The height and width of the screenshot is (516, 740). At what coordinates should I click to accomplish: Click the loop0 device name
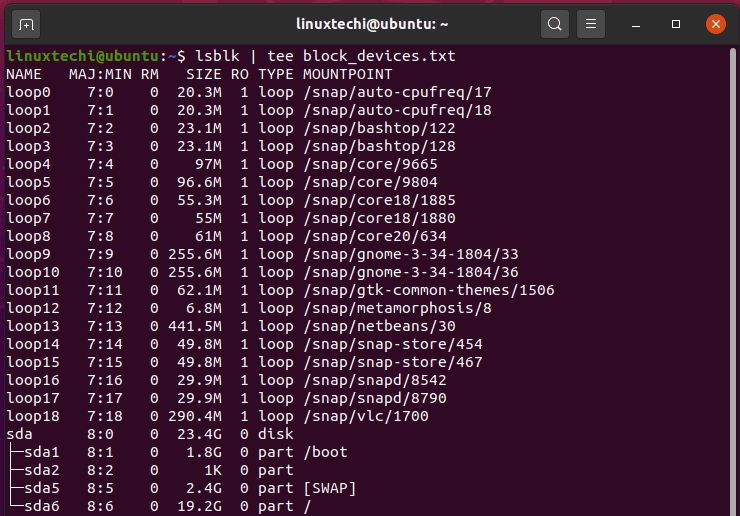point(28,93)
